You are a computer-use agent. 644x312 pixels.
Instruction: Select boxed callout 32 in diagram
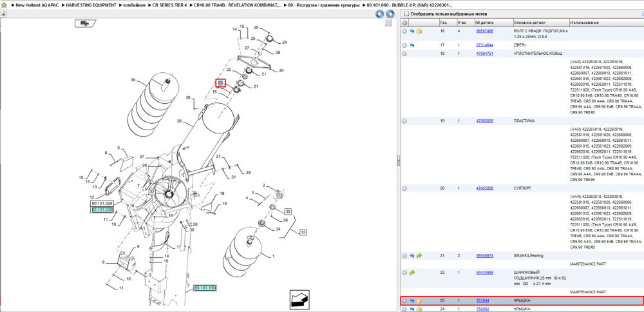click(x=152, y=192)
